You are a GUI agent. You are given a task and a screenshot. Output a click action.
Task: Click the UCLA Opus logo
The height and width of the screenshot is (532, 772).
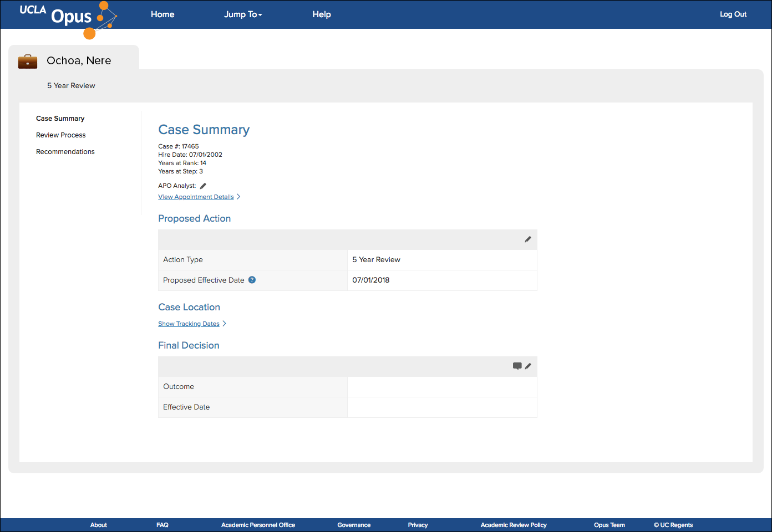click(68, 19)
